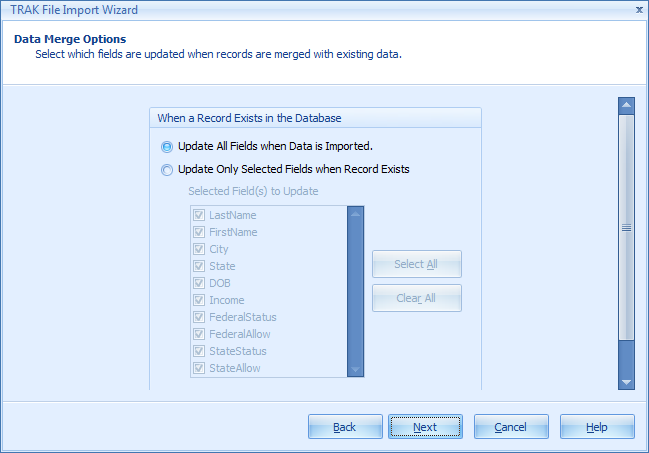Click the main panel scroll-down arrow
This screenshot has height=453, width=649.
click(626, 381)
